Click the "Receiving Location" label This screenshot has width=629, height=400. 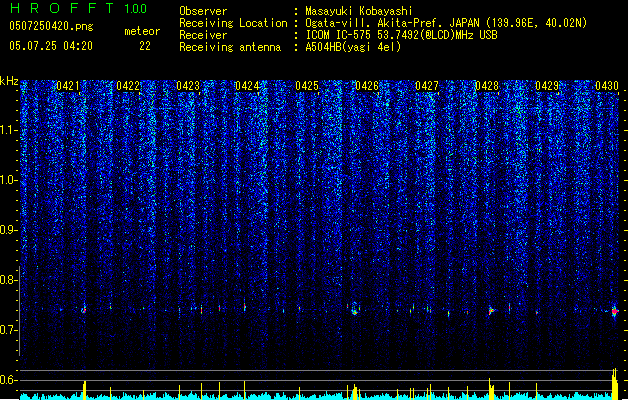pyautogui.click(x=233, y=23)
